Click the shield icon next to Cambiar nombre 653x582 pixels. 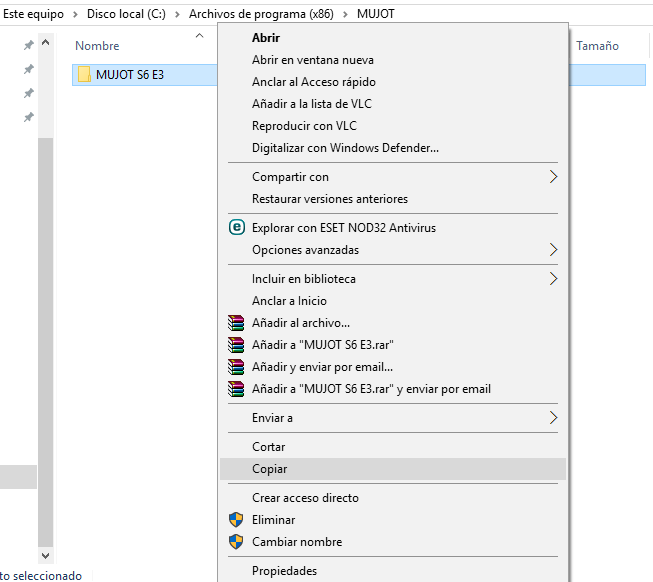236,542
